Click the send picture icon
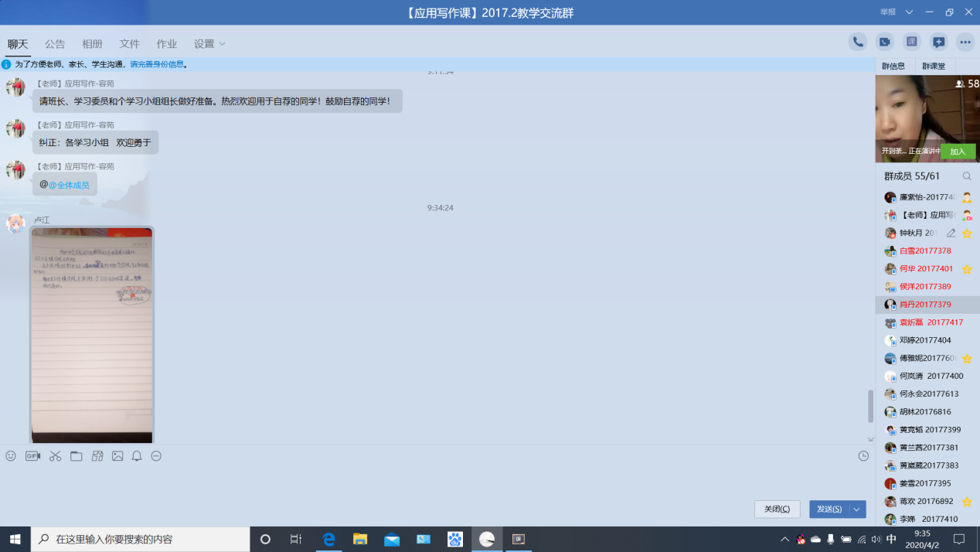980x552 pixels. tap(117, 456)
